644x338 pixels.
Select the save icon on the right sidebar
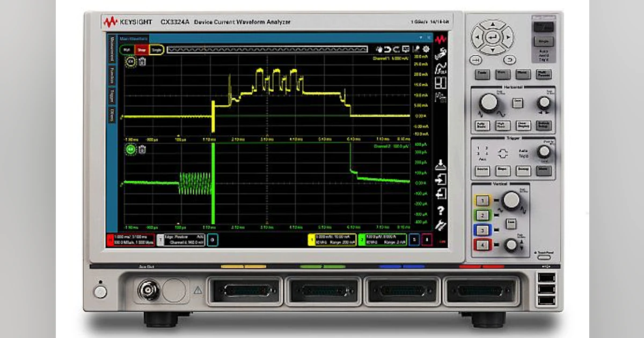coord(438,164)
